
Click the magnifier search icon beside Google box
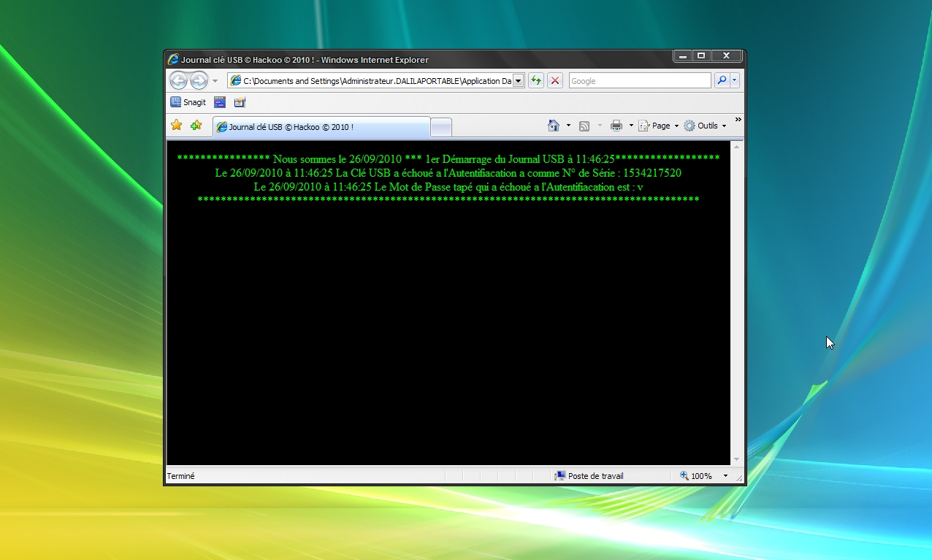722,80
